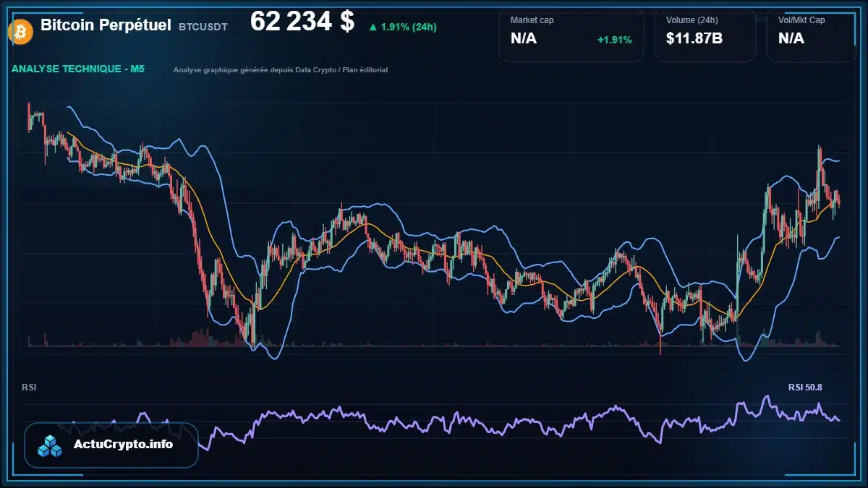Open the Volume (24h) card
The image size is (868, 488).
705,35
